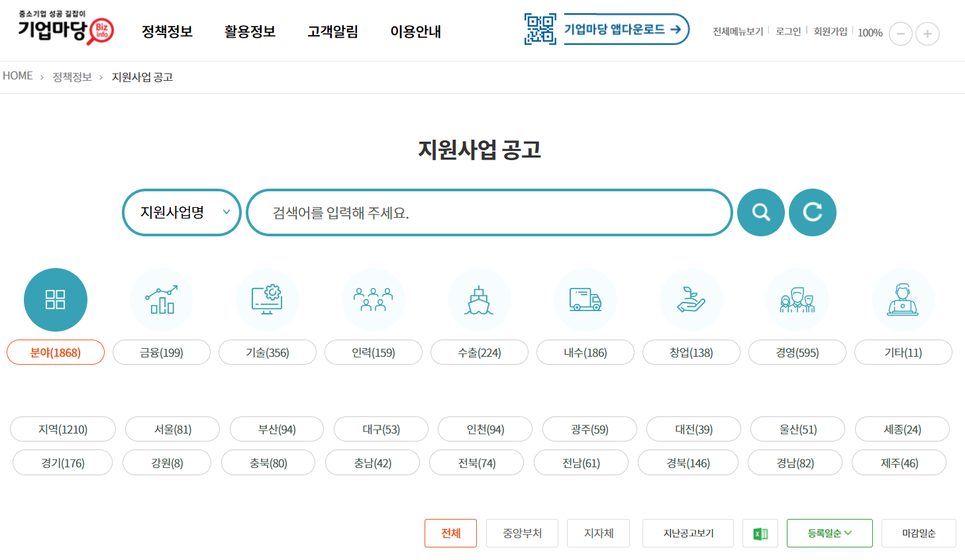The width and height of the screenshot is (965, 560).
Task: Open the 정책정보 main menu
Action: coord(167,31)
